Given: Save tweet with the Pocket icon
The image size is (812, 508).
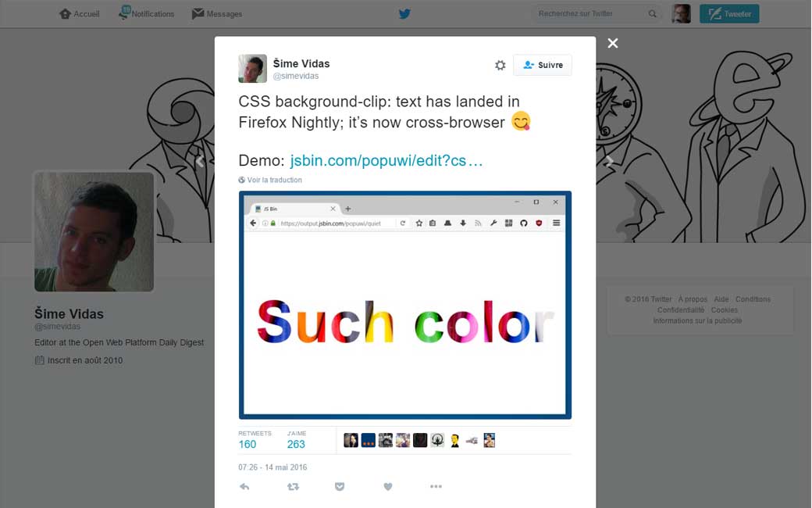Looking at the screenshot, I should click(340, 486).
